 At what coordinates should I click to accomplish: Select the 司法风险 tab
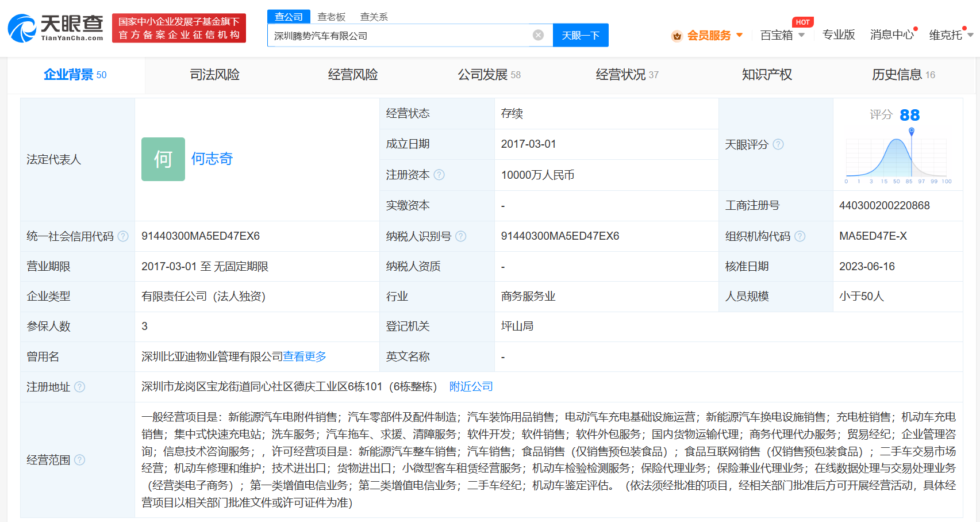(x=215, y=75)
